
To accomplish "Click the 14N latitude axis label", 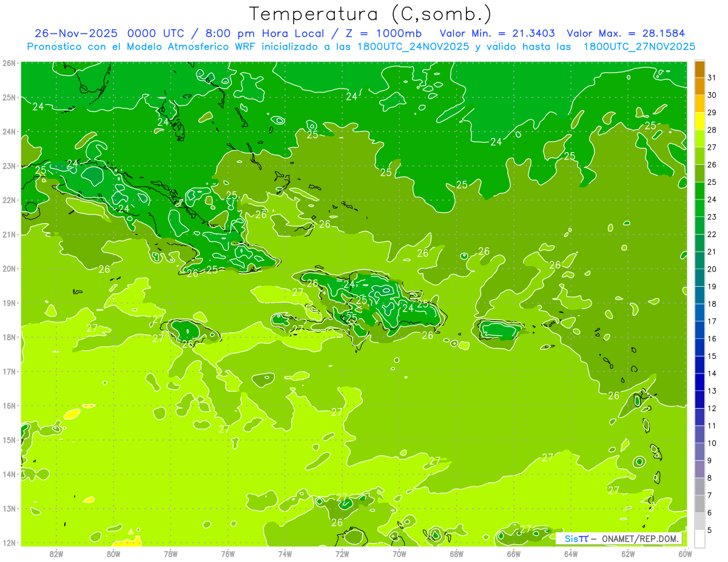I will click(9, 474).
